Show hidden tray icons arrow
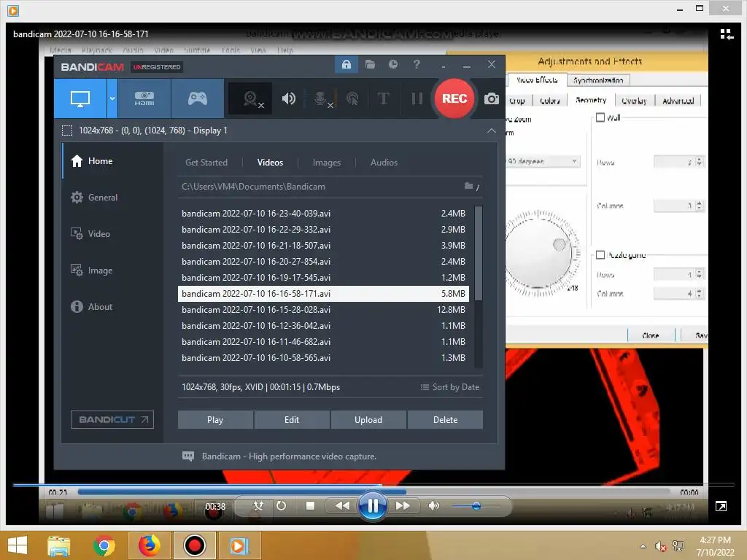 (x=643, y=546)
